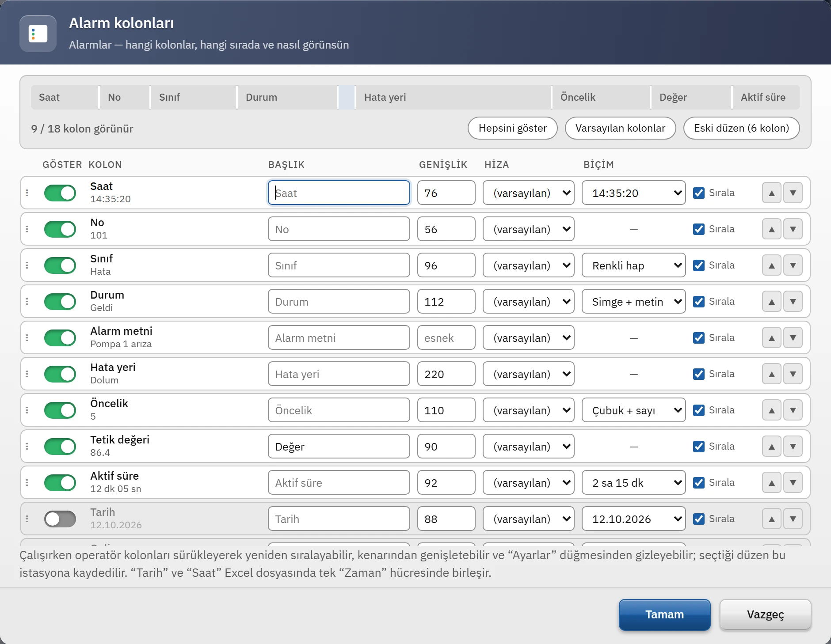
Task: Click the Hepsini göster button
Action: 513,128
